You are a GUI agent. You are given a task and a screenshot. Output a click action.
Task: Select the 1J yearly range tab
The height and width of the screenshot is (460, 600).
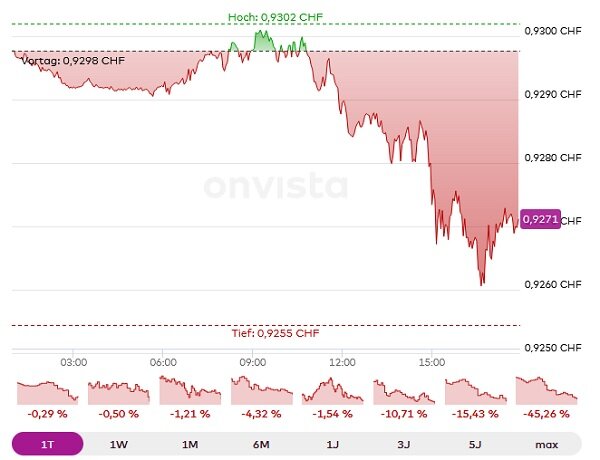tap(333, 443)
